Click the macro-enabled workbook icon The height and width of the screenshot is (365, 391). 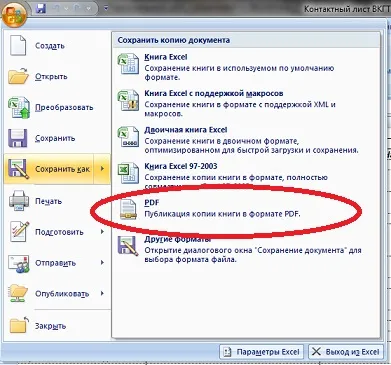pyautogui.click(x=128, y=100)
